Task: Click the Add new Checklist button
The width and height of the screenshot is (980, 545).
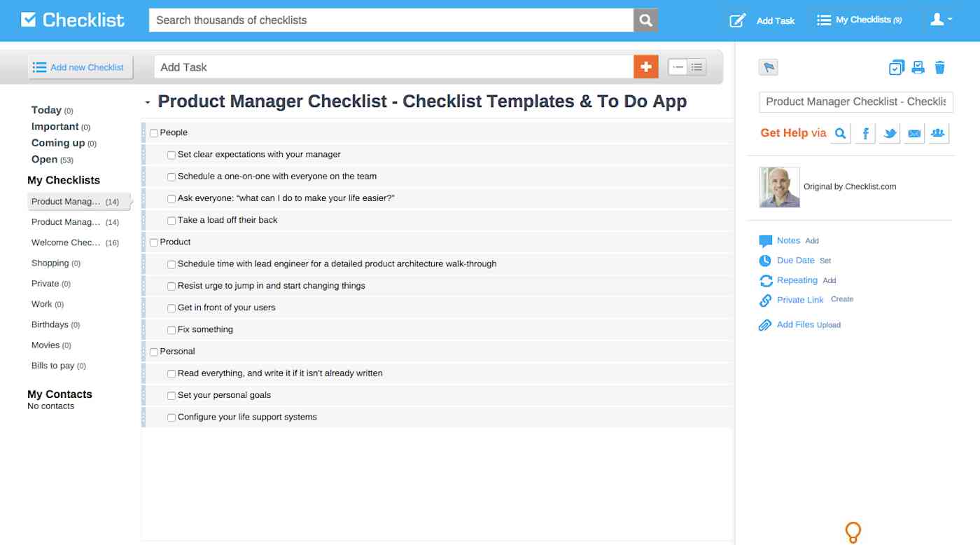Action: point(80,67)
